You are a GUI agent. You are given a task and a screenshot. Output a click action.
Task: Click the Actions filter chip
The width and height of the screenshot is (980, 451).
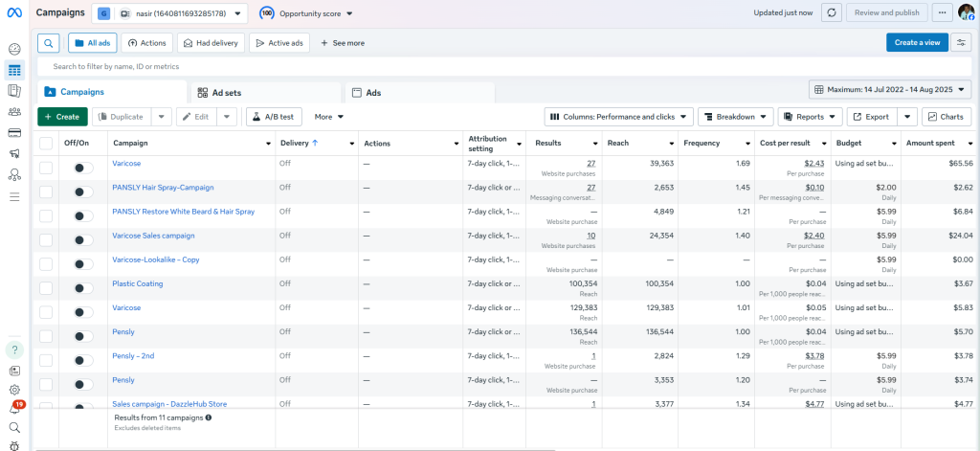[x=147, y=42]
